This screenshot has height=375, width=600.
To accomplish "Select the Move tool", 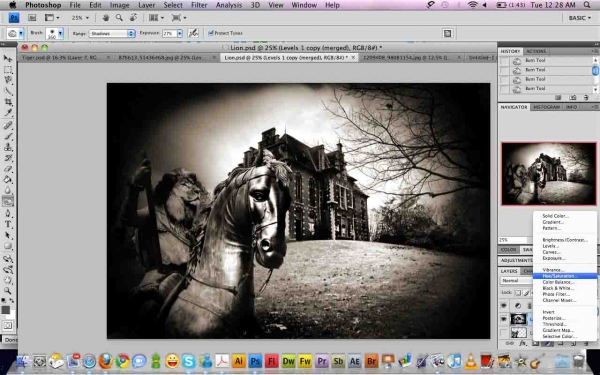I will (8, 59).
